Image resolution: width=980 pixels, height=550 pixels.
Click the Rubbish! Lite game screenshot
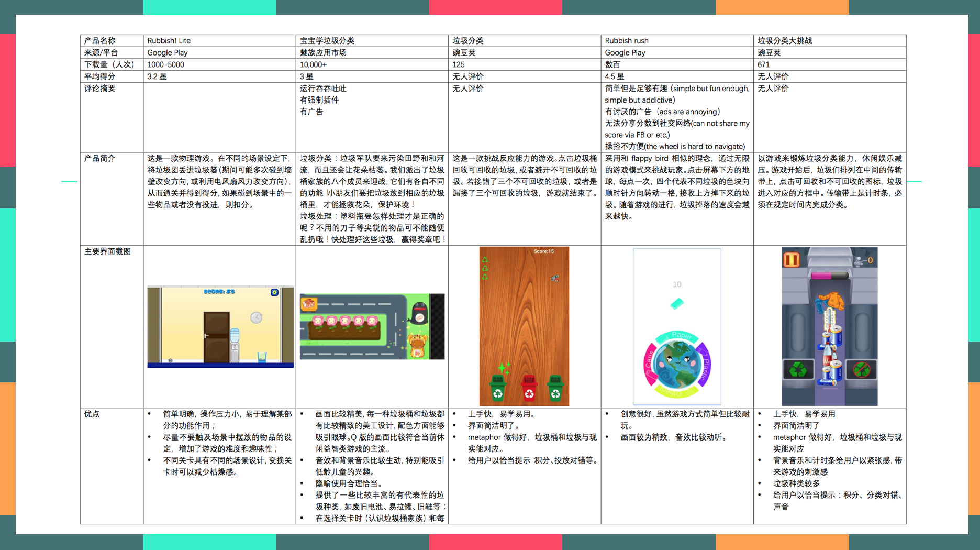[x=220, y=327]
